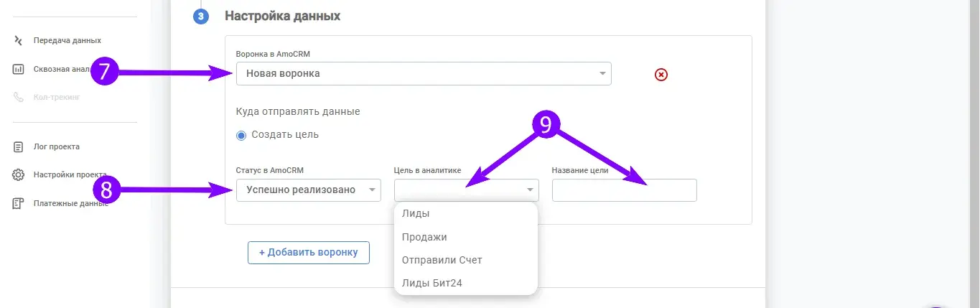Viewport: 980px width, 308px height.
Task: Click the Передача данных sidebar icon
Action: coord(19,41)
